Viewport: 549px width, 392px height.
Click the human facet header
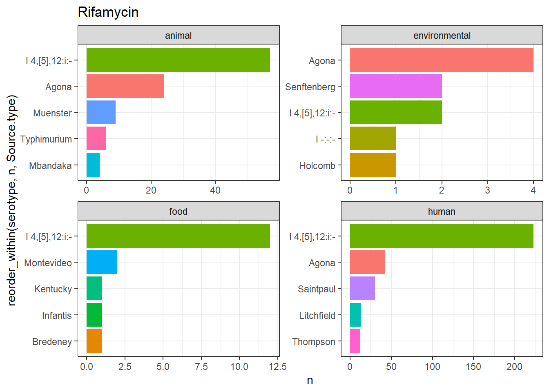(x=442, y=211)
